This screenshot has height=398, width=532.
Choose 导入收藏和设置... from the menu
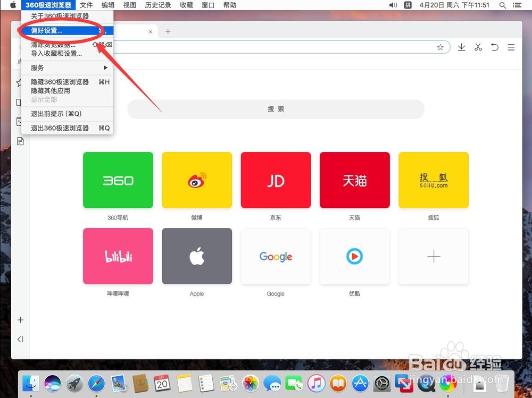[x=67, y=54]
